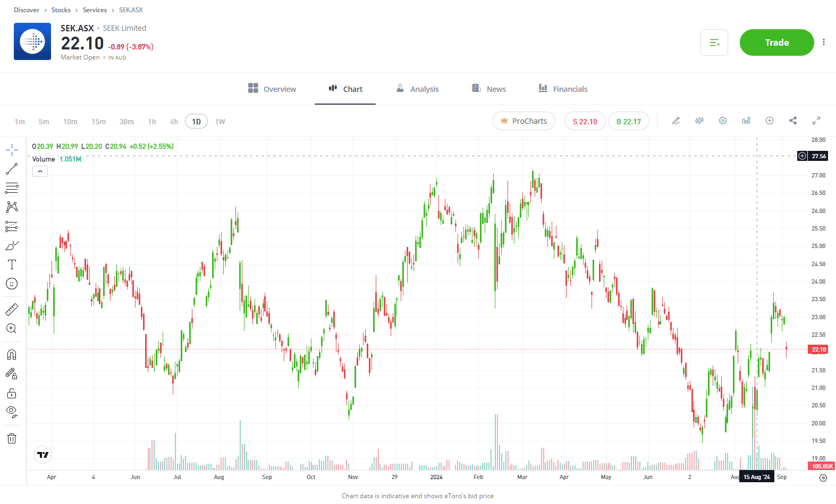Collapse the indicator legend chevron
The height and width of the screenshot is (504, 836).
(40, 171)
